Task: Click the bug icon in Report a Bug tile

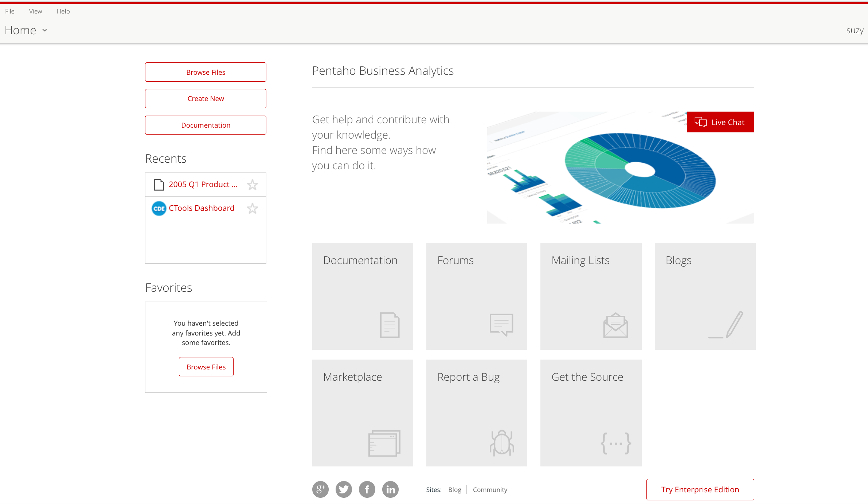Action: [x=502, y=443]
